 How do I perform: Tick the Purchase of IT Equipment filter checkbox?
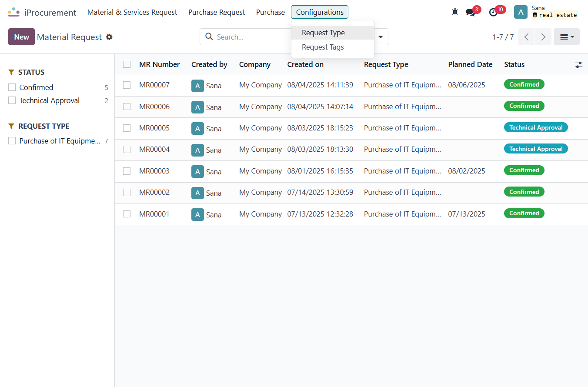[12, 141]
